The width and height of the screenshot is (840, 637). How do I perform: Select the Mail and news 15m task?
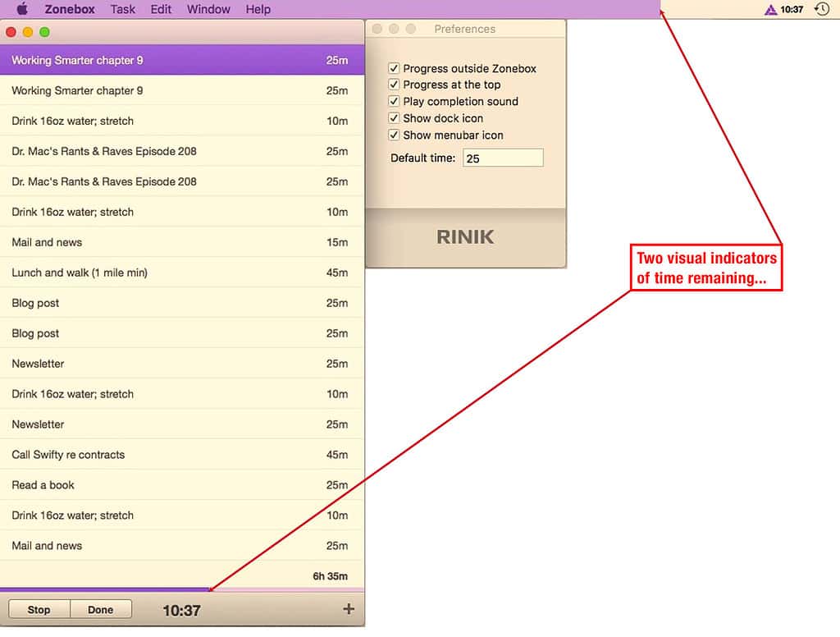(182, 242)
